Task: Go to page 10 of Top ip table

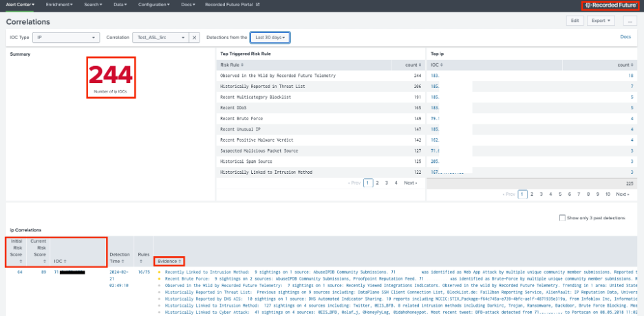Action: coord(608,194)
